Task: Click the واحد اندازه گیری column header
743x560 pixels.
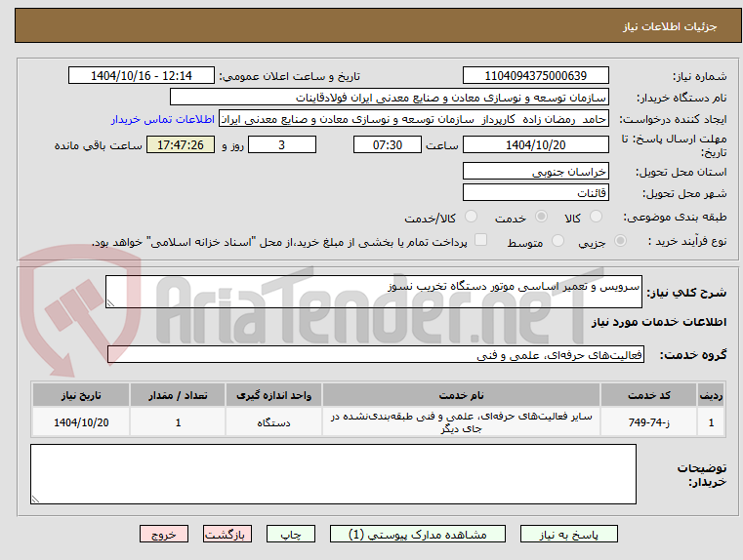Action: (x=273, y=395)
